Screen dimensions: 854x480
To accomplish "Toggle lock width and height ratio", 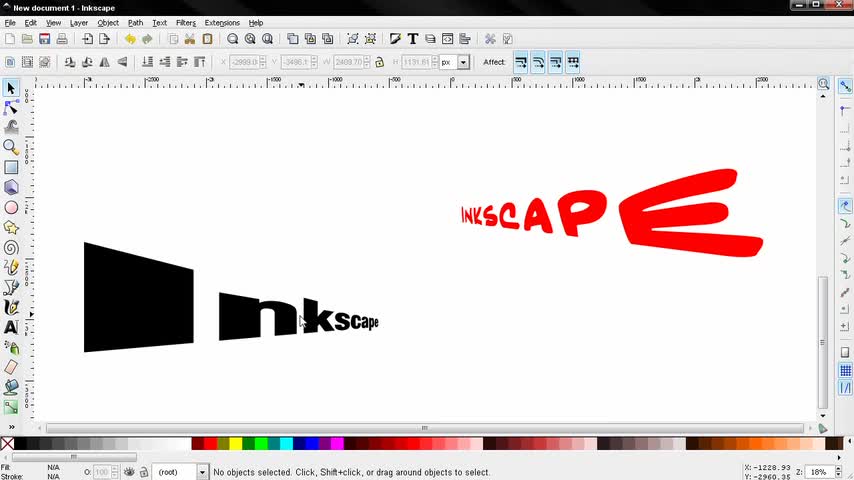I will 380,62.
